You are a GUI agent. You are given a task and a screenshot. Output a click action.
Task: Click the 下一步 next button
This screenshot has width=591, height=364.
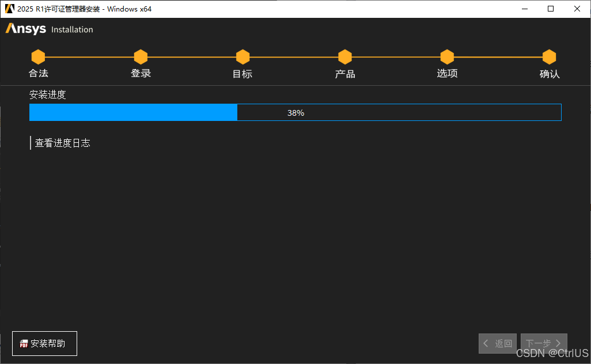[x=544, y=343]
